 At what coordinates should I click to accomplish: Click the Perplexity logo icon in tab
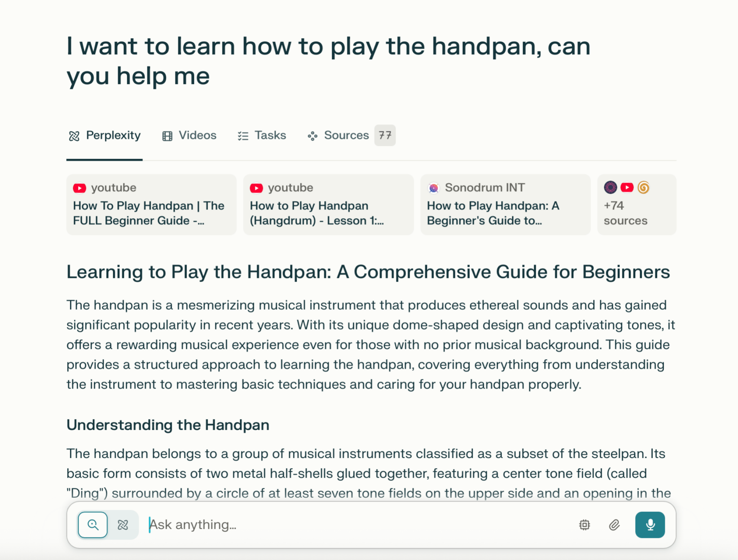[74, 136]
